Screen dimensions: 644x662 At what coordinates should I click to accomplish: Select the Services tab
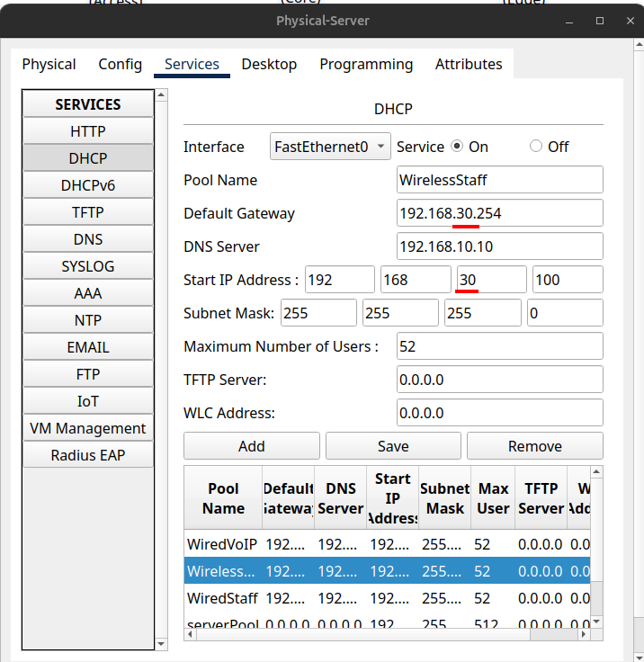point(192,64)
